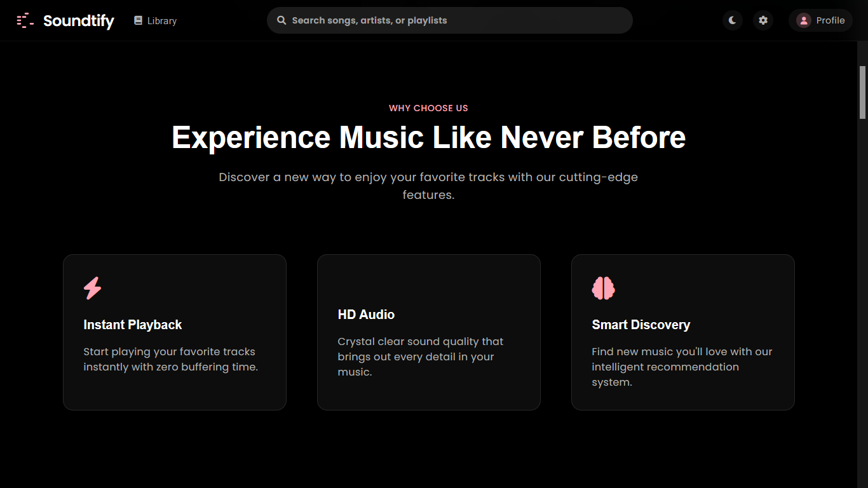
Task: Focus the search songs, artists, playlists field
Action: point(458,20)
